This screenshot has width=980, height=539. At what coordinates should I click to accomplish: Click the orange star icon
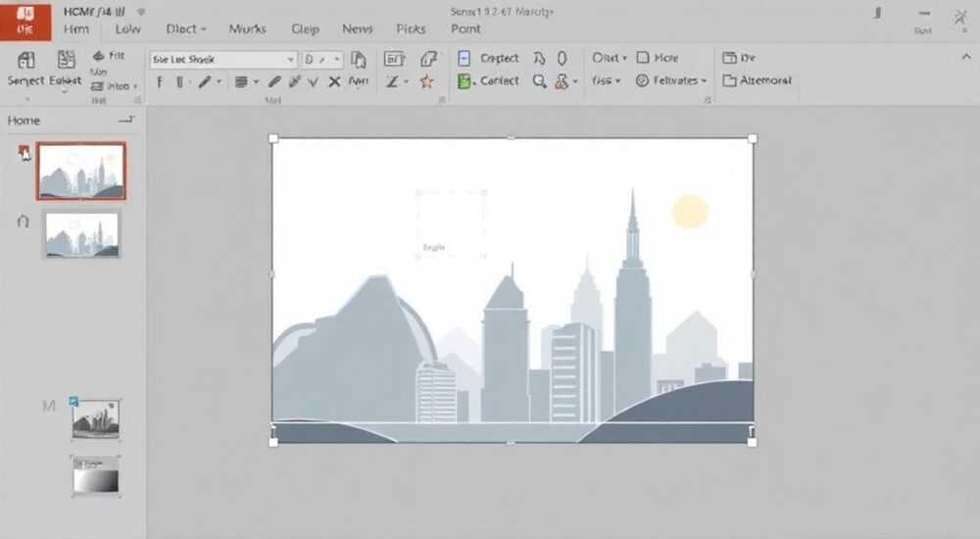427,81
